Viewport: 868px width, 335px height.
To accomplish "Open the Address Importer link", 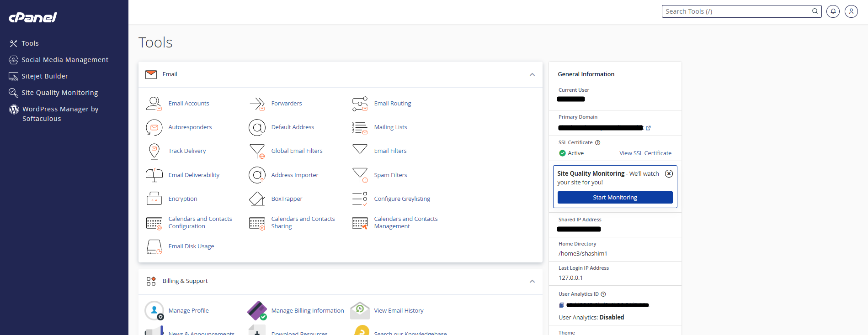I will (295, 175).
